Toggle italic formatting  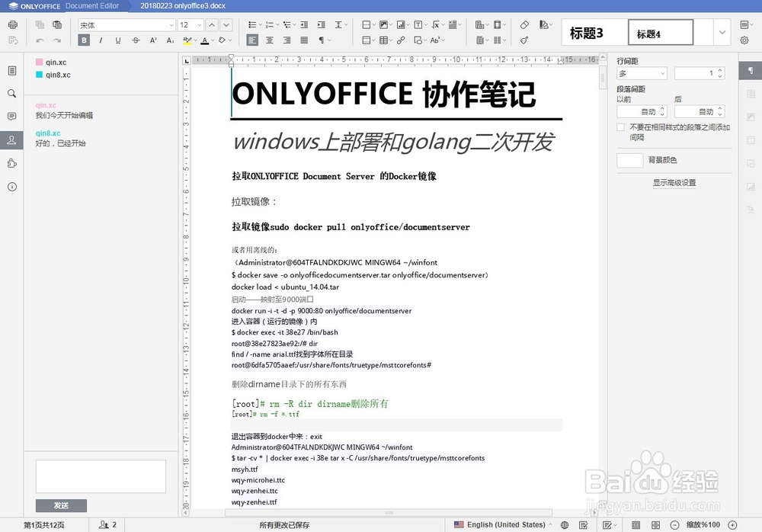[101, 40]
